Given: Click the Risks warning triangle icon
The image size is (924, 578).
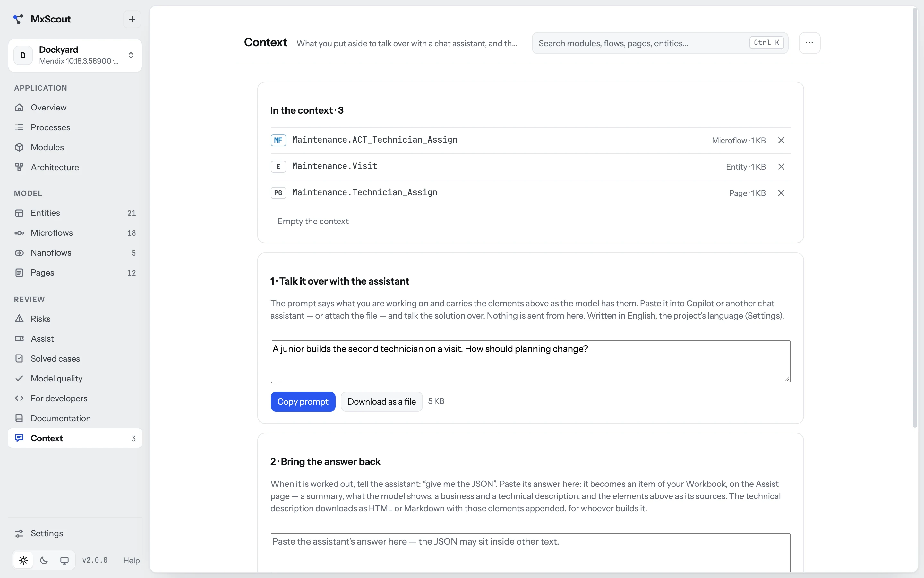Looking at the screenshot, I should [x=19, y=319].
